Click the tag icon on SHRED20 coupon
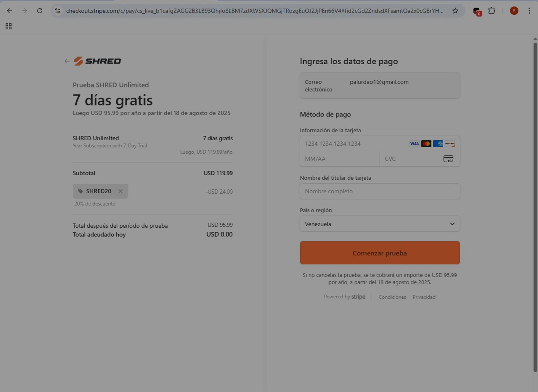The image size is (538, 392). (x=80, y=191)
